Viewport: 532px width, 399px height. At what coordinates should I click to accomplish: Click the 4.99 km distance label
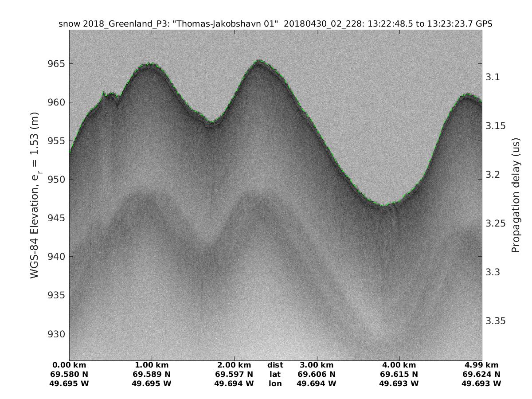481,365
